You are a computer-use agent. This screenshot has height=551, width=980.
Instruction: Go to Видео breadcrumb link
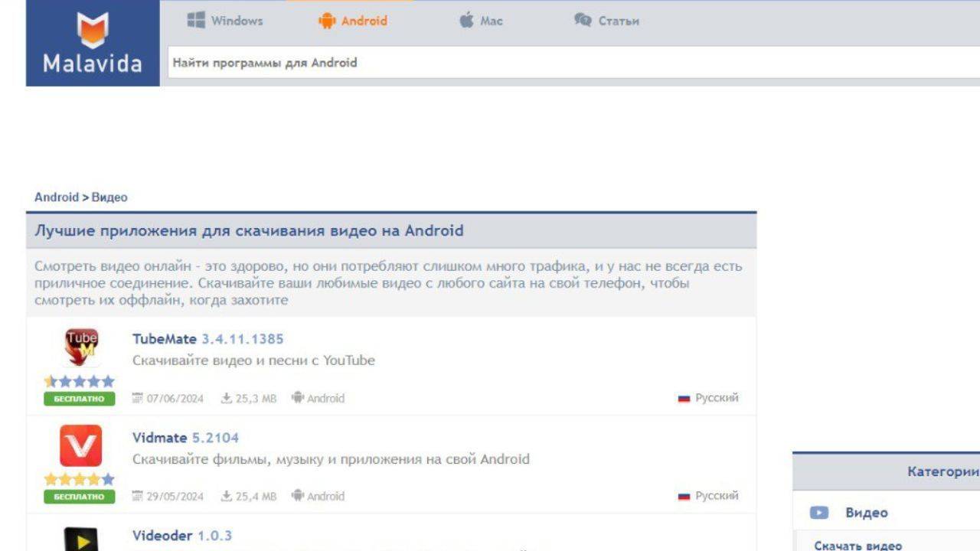(109, 197)
